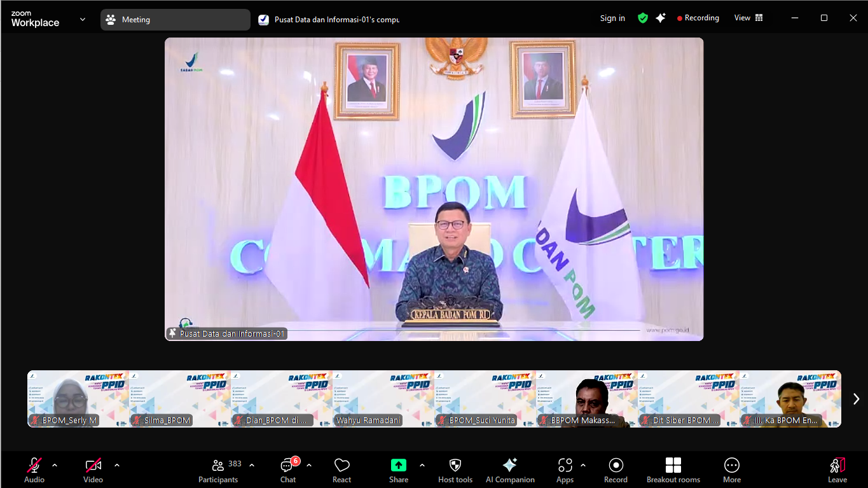This screenshot has height=488, width=868.
Task: Open the React menu
Action: point(342,470)
